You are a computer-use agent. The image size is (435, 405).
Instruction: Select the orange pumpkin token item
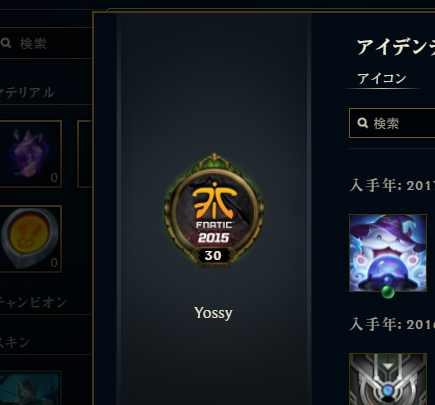pos(29,239)
